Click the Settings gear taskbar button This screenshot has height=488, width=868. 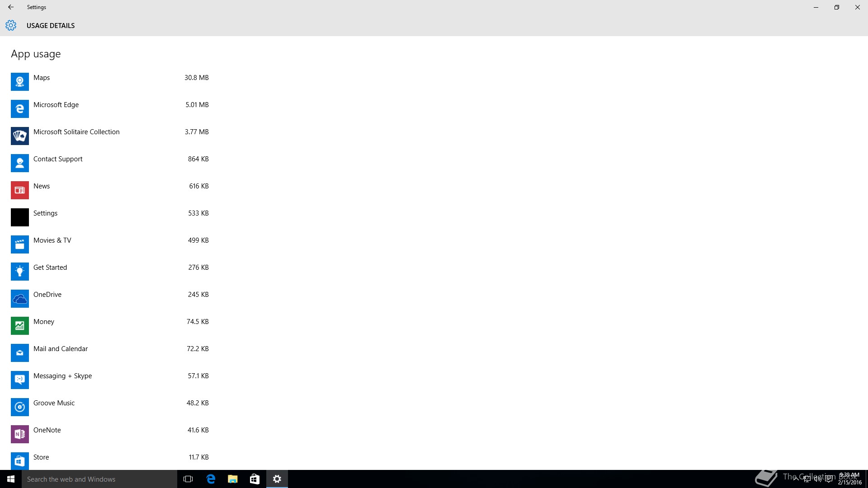pos(277,479)
